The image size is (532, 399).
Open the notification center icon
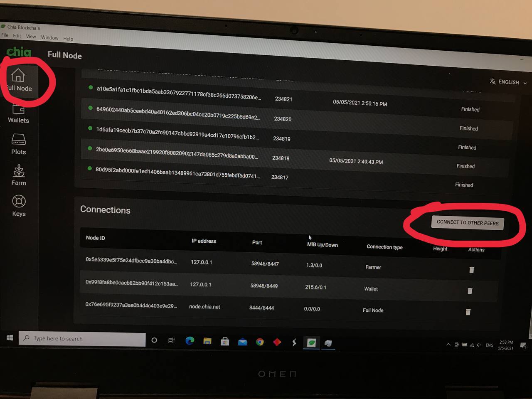(x=523, y=345)
